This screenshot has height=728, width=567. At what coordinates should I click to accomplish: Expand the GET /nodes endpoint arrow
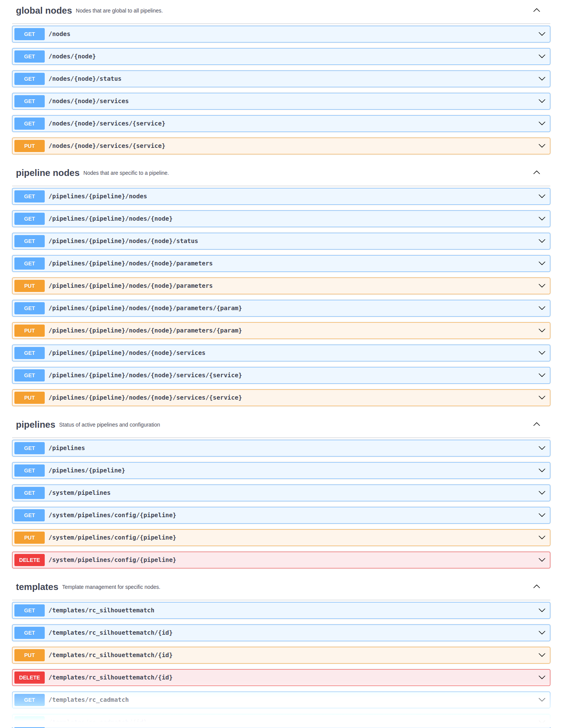(542, 34)
